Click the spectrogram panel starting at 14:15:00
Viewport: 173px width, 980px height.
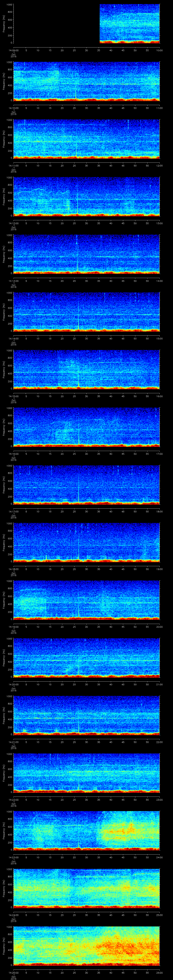coord(86,370)
